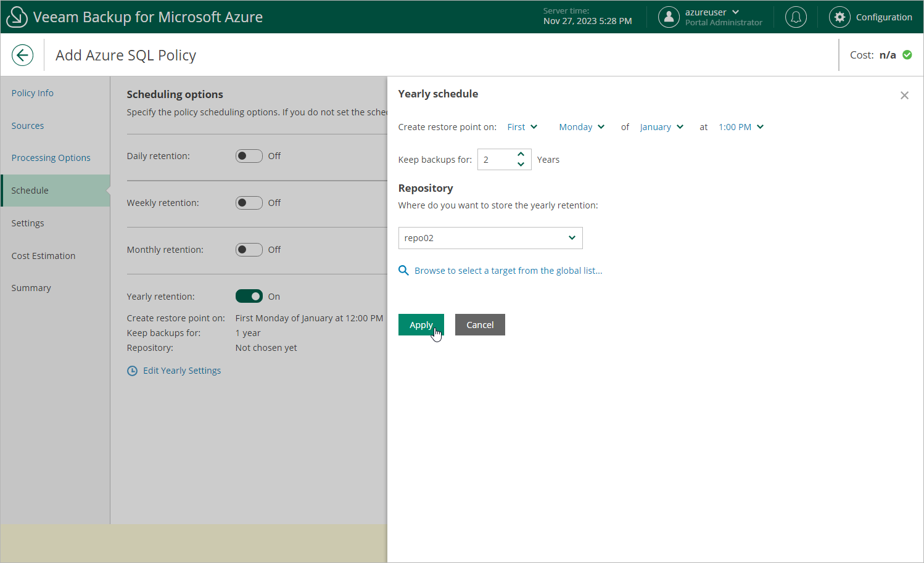Click Edit Yearly Settings link

[x=182, y=371]
